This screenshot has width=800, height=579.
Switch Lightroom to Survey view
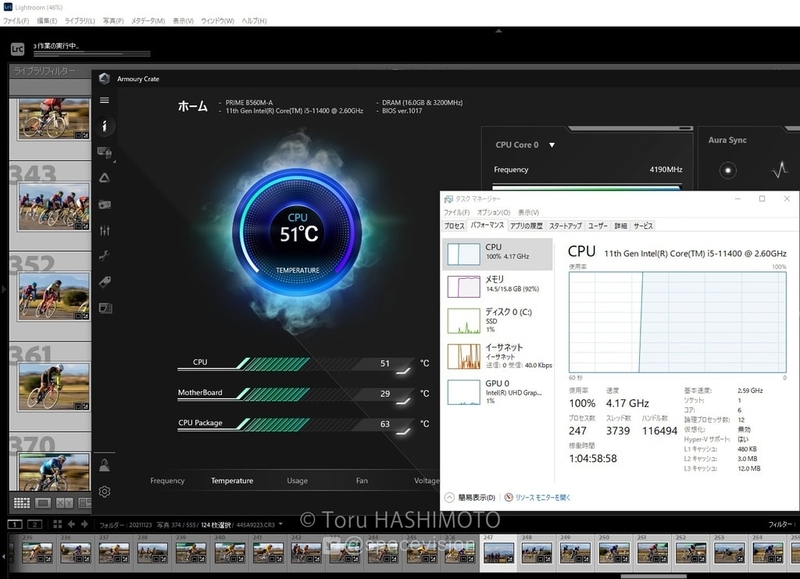click(x=84, y=503)
